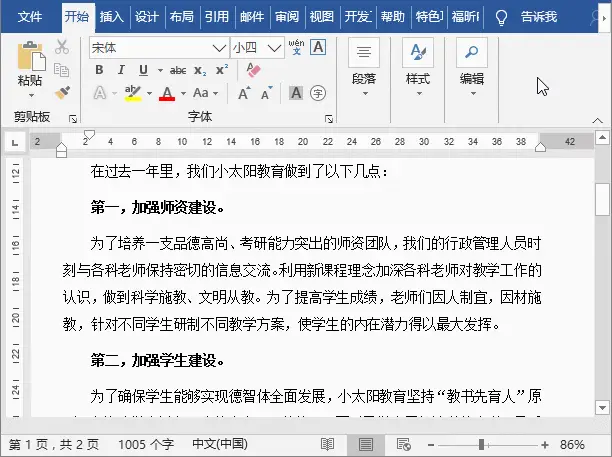Open Font dialog launcher
Viewport: 612px width, 457px height.
coord(329,119)
